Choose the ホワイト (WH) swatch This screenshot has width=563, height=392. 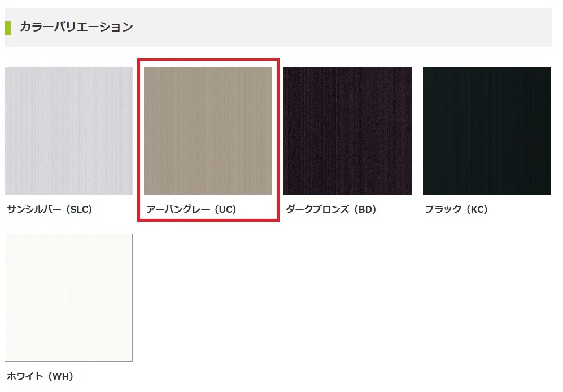(x=68, y=297)
